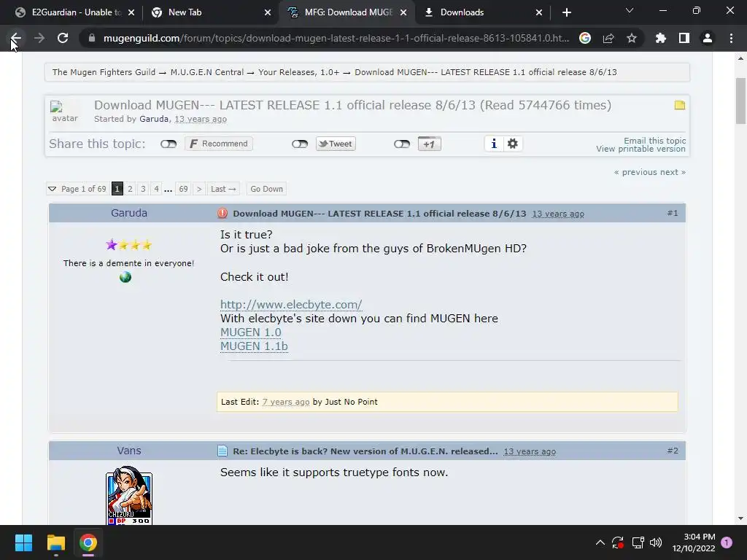Reload the current page
Image resolution: width=747 pixels, height=560 pixels.
click(x=63, y=38)
